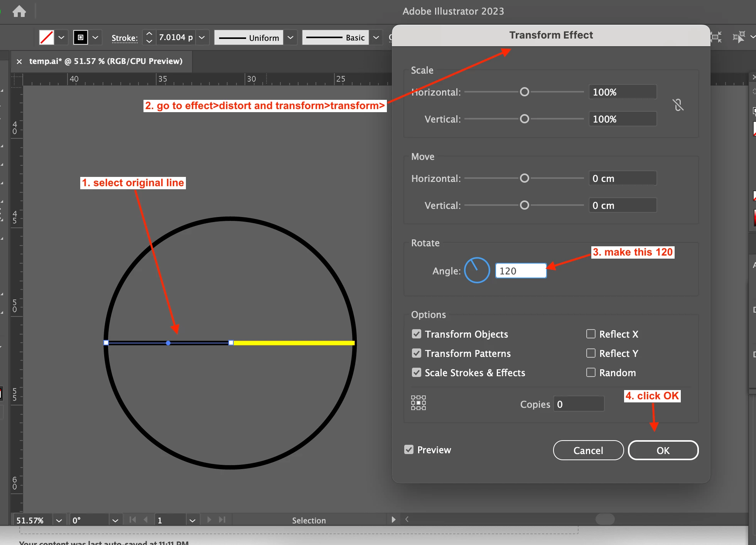This screenshot has width=756, height=545.
Task: Expand the stroke weight dropdown
Action: 202,37
